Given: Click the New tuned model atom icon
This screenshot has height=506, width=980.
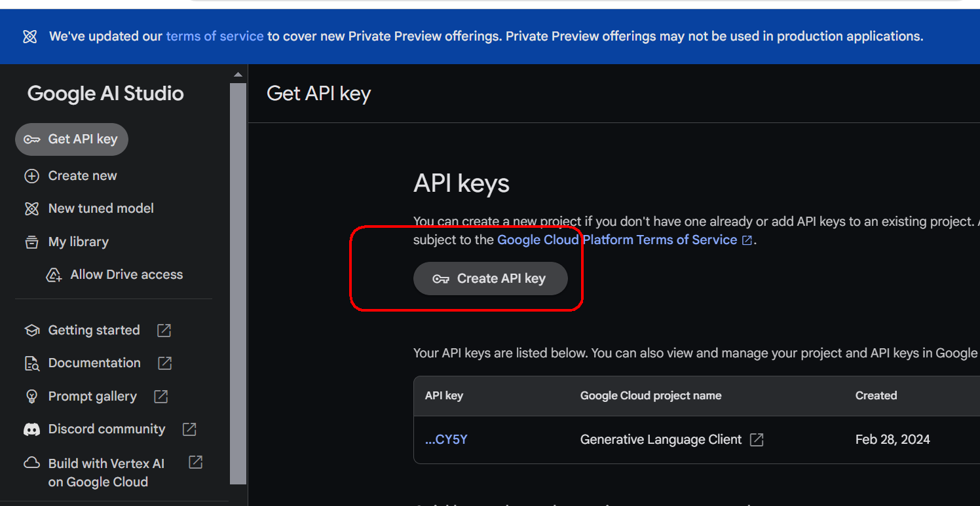Looking at the screenshot, I should coord(31,209).
